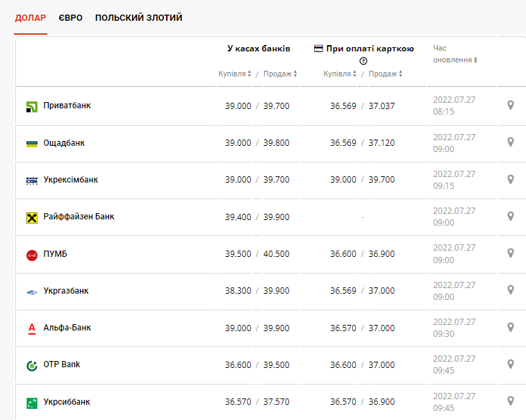The image size is (526, 420).
Task: Sort by cash desk Купівля column
Action: coord(235,74)
